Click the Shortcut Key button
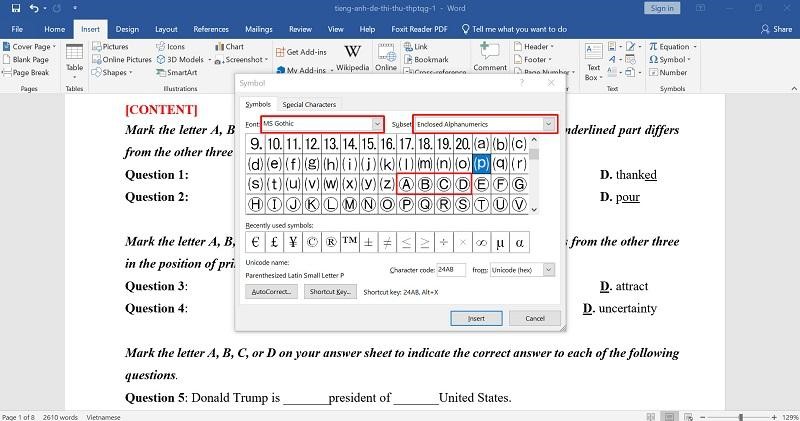This screenshot has width=800, height=421. [x=330, y=291]
